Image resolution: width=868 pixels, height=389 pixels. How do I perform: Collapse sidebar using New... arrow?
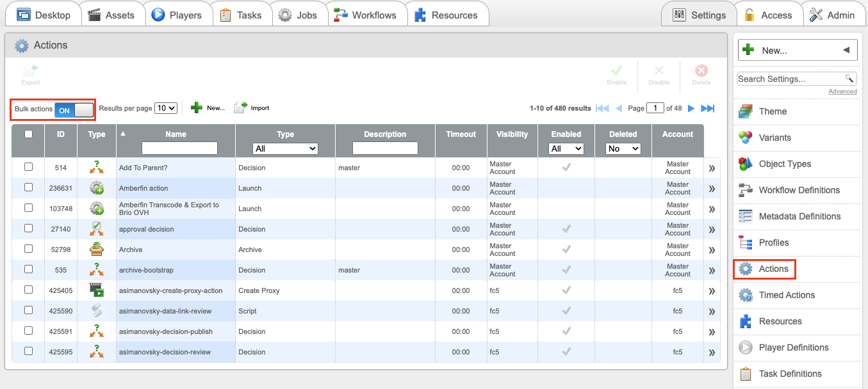coord(846,50)
